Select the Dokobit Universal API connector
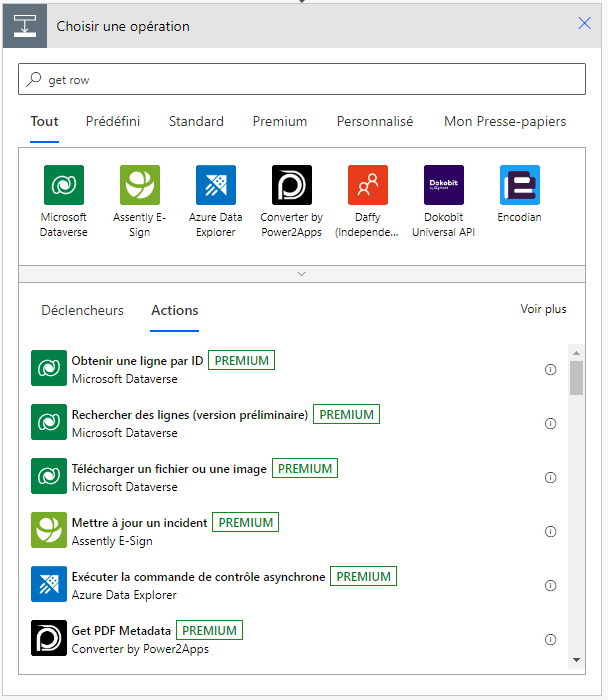608x700 pixels. pos(444,185)
